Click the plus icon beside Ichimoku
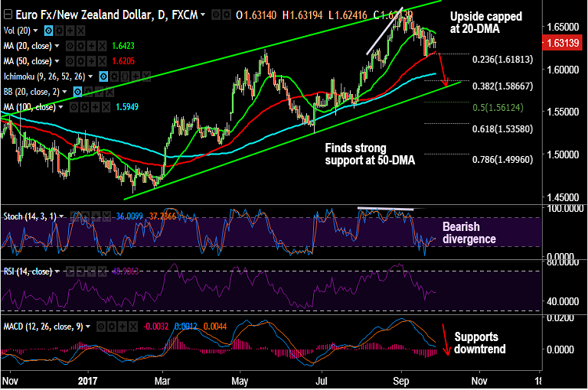 pyautogui.click(x=136, y=76)
